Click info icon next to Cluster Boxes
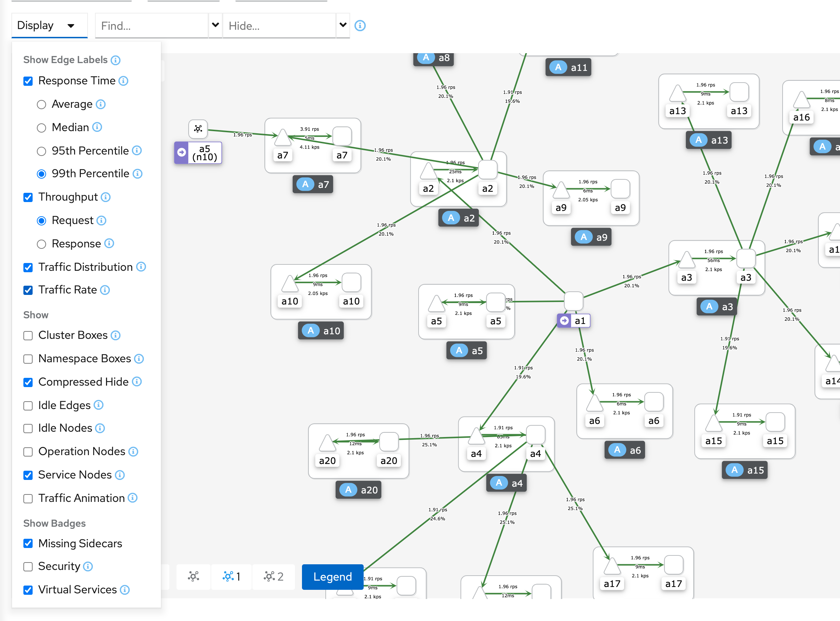 click(x=116, y=335)
